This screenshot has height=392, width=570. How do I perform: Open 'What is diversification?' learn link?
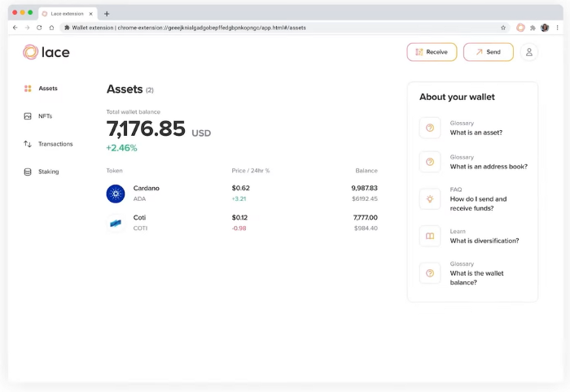click(x=484, y=241)
